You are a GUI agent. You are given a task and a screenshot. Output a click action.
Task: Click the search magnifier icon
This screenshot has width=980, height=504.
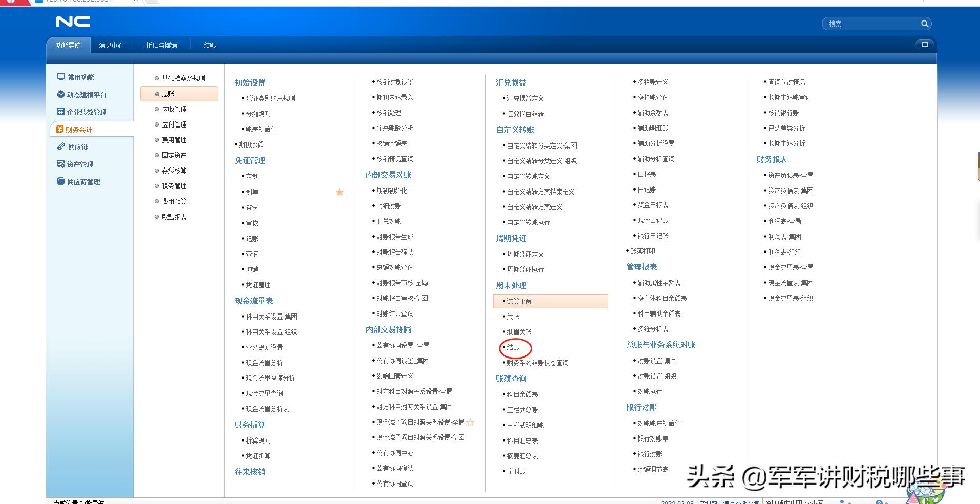click(x=925, y=24)
